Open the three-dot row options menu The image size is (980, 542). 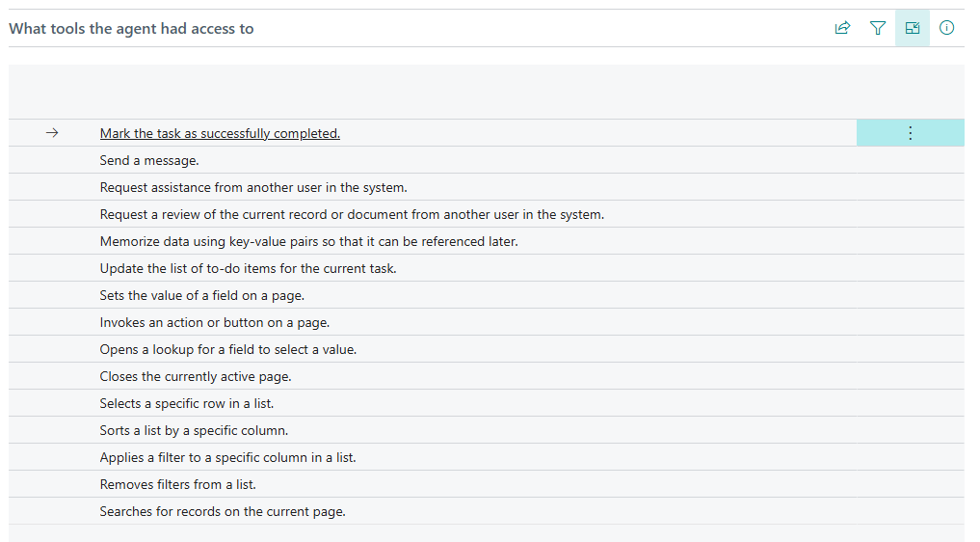click(910, 134)
